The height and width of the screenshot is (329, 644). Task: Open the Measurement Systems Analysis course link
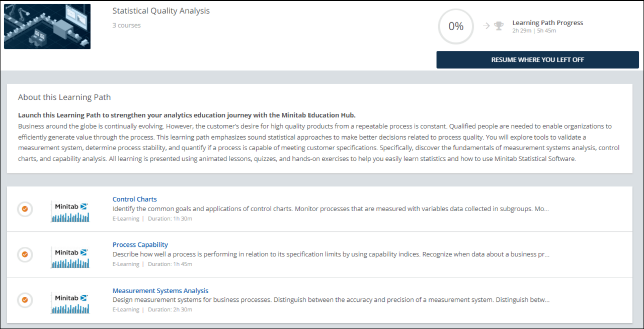[x=160, y=291]
